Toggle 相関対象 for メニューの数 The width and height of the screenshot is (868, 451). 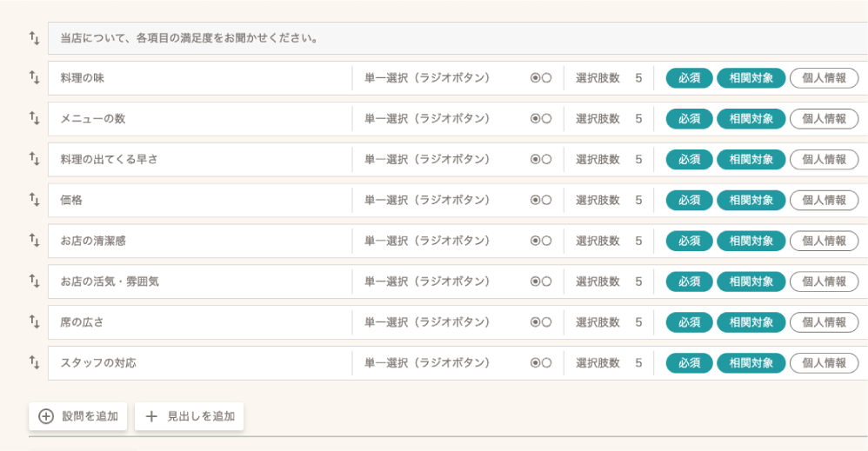[x=751, y=119]
